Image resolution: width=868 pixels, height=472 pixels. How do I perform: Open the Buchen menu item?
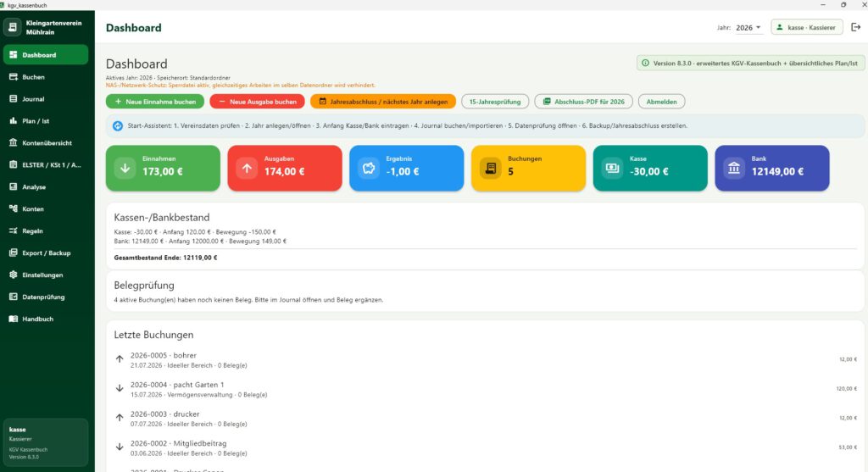coord(46,77)
